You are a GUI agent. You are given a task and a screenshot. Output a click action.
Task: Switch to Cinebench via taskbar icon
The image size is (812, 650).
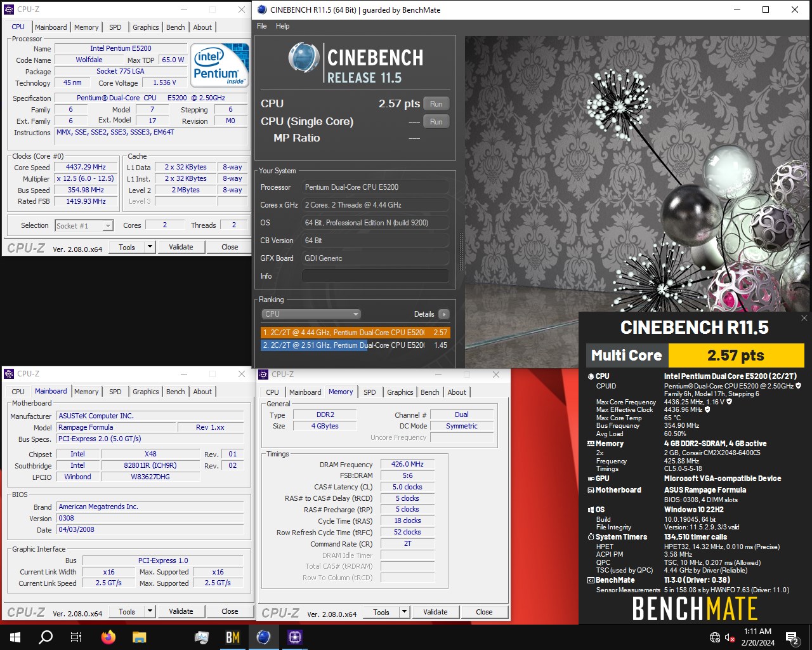coord(264,637)
